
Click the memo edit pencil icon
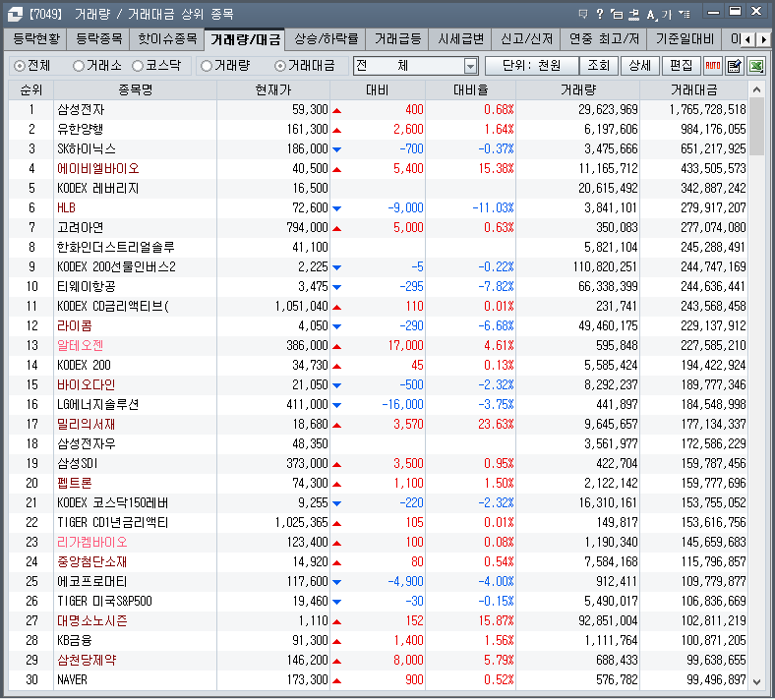735,66
